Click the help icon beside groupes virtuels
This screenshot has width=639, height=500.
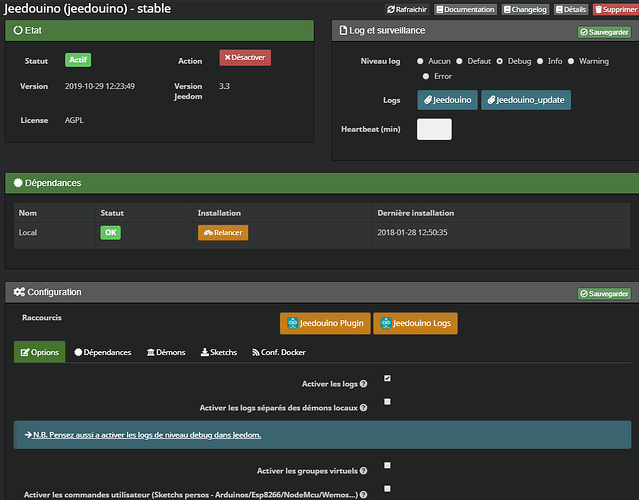[x=364, y=471]
